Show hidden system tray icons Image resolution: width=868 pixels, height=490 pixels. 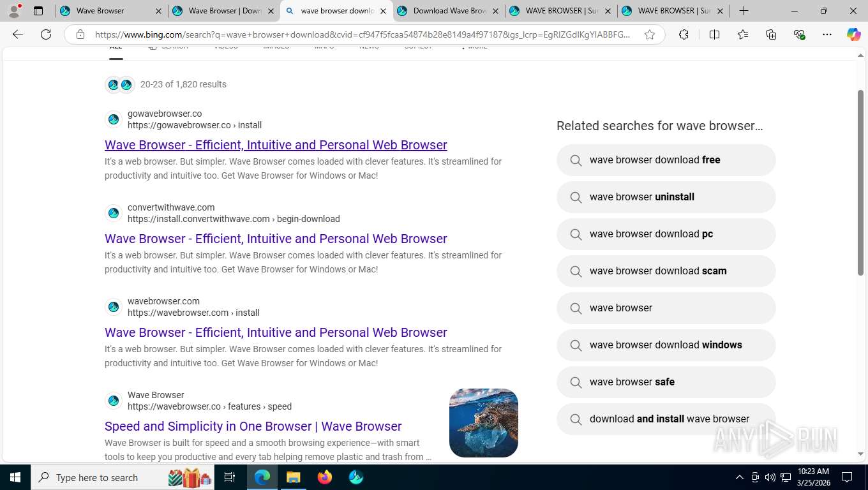[740, 477]
